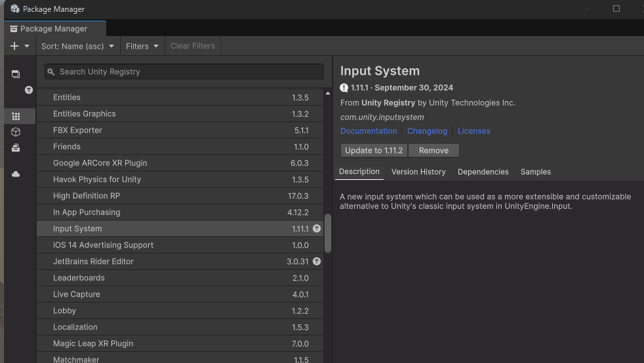The image size is (644, 363).
Task: Select the Live Capture package
Action: 180,294
